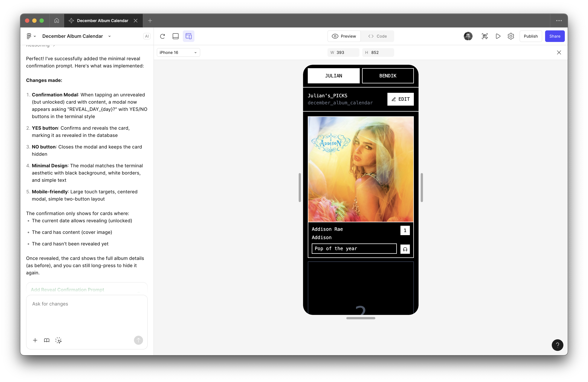The width and height of the screenshot is (588, 382).
Task: Send the prompt with arrow button
Action: point(138,340)
